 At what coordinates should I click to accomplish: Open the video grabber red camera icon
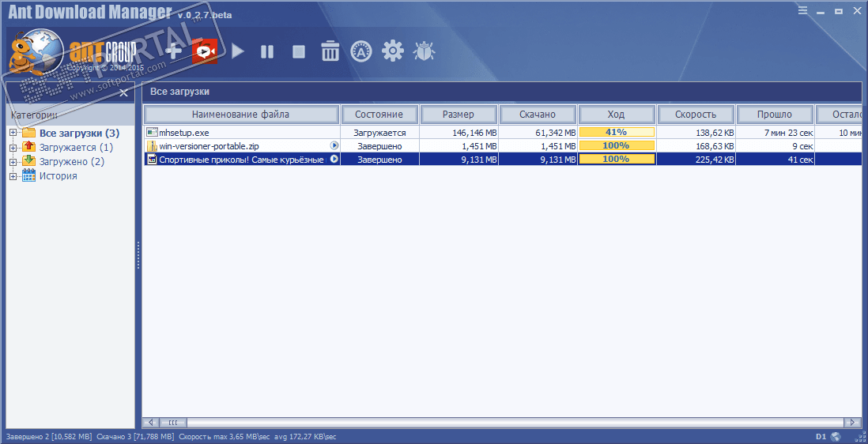tap(204, 51)
